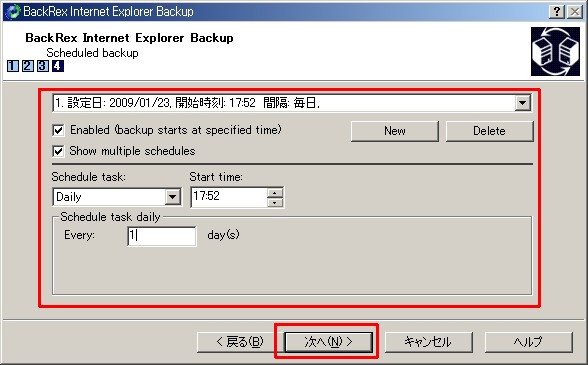The width and height of the screenshot is (588, 365).
Task: Expand the Schedule task Daily dropdown
Action: [172, 197]
